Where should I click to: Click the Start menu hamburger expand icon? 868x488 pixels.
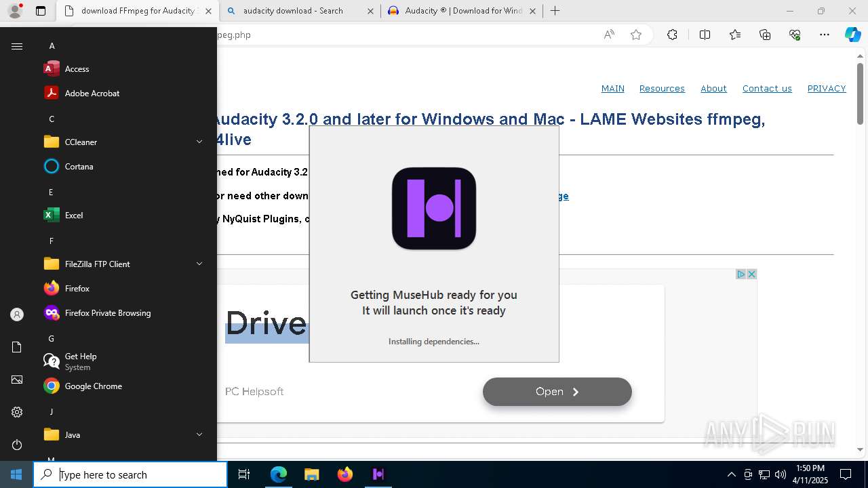[17, 46]
